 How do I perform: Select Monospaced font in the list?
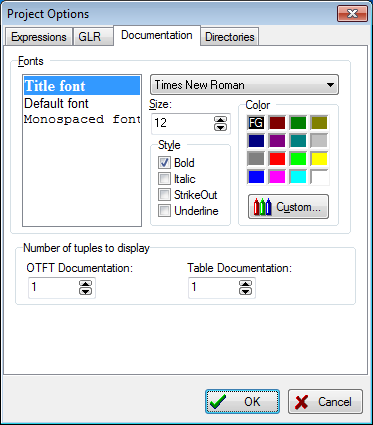click(x=82, y=119)
